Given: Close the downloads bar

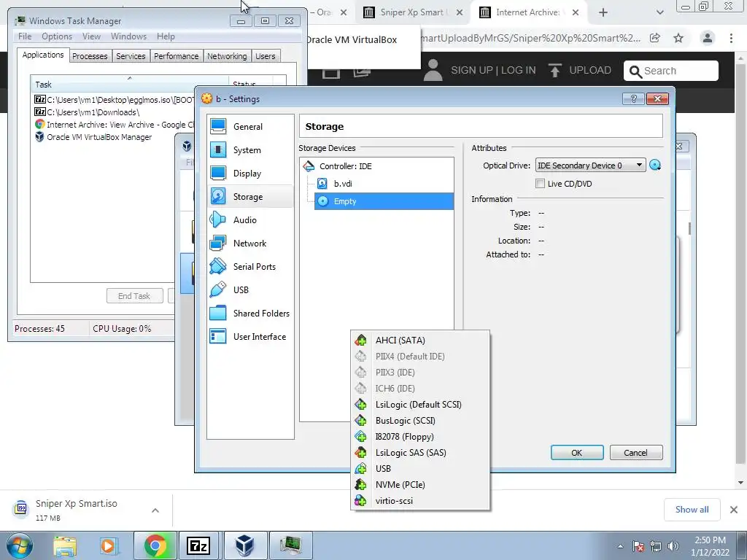Looking at the screenshot, I should click(734, 510).
